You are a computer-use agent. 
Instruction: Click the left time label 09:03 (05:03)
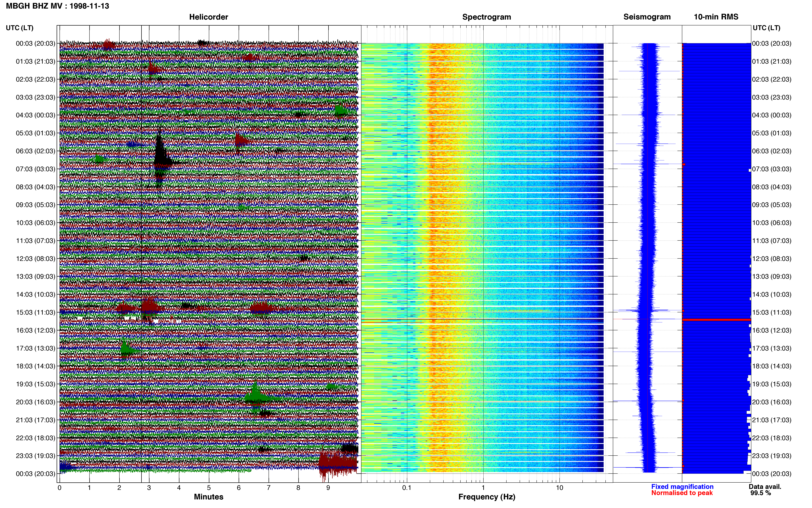[x=36, y=205]
